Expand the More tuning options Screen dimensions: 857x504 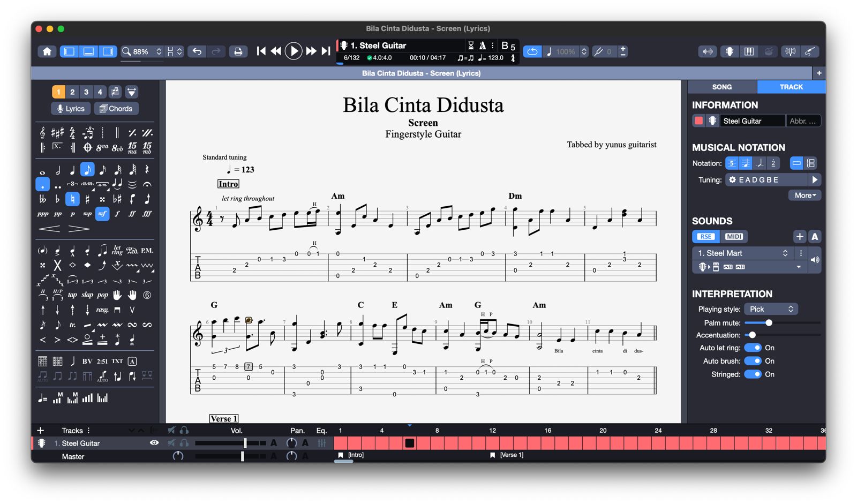805,195
